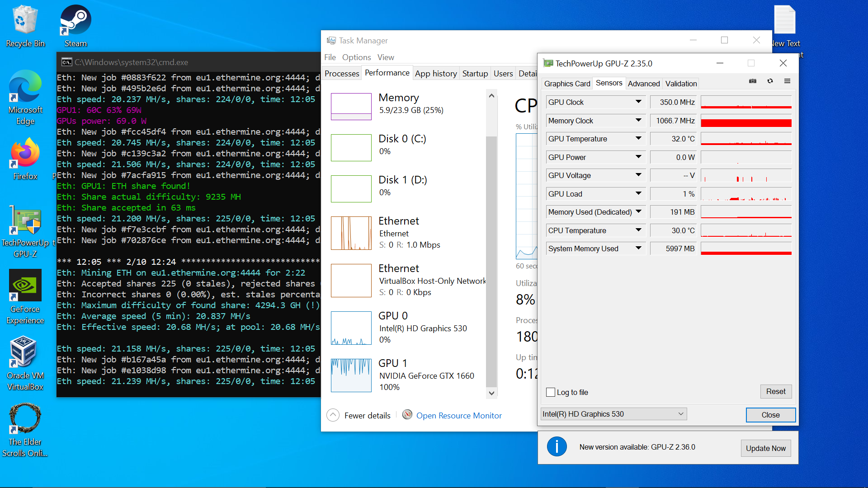This screenshot has width=868, height=488.
Task: Click the GPU-Z screenshot camera icon
Action: pos(753,81)
